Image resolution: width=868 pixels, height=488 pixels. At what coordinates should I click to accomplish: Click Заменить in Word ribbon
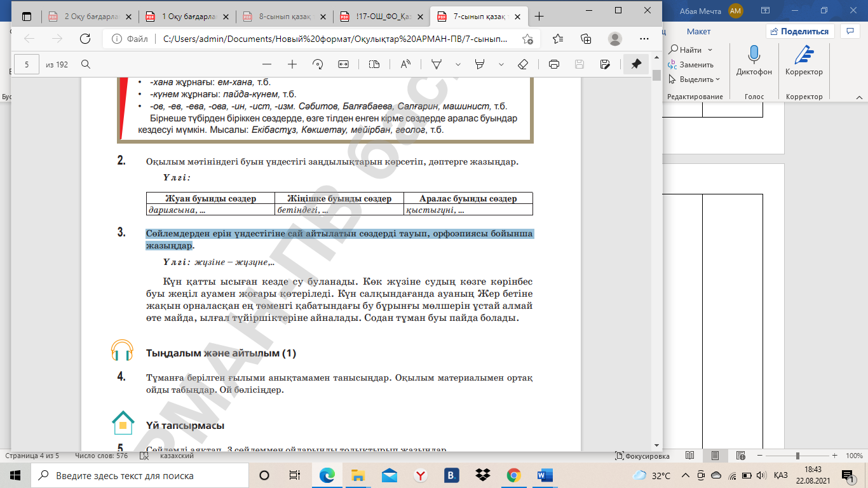coord(691,64)
